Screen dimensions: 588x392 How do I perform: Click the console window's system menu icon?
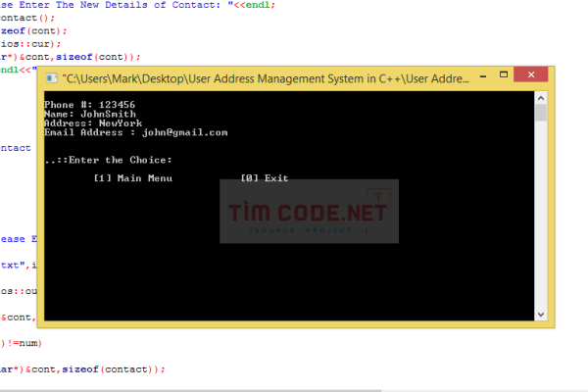coord(51,78)
